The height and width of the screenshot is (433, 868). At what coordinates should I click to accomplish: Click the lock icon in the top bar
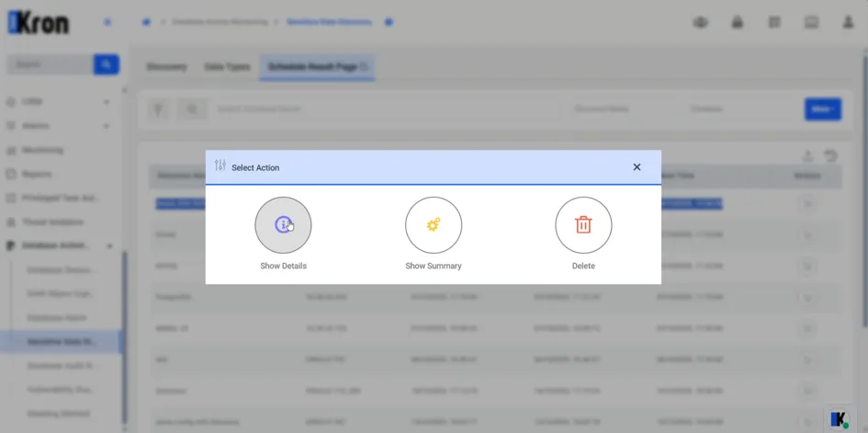[737, 22]
